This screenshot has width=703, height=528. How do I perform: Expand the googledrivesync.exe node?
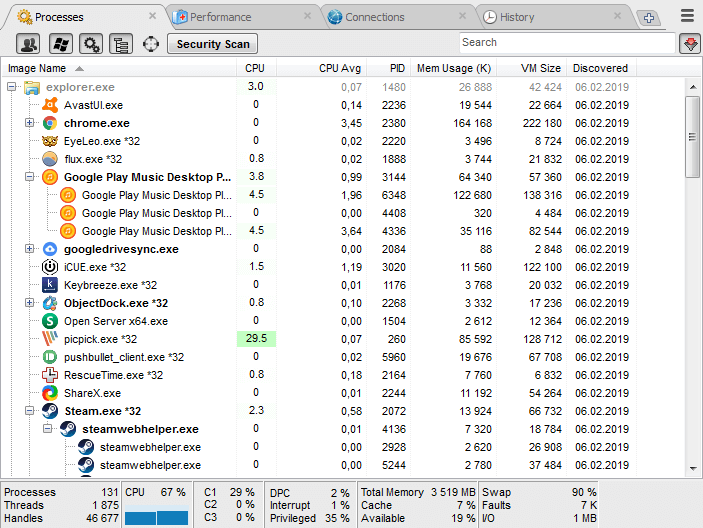coord(30,249)
